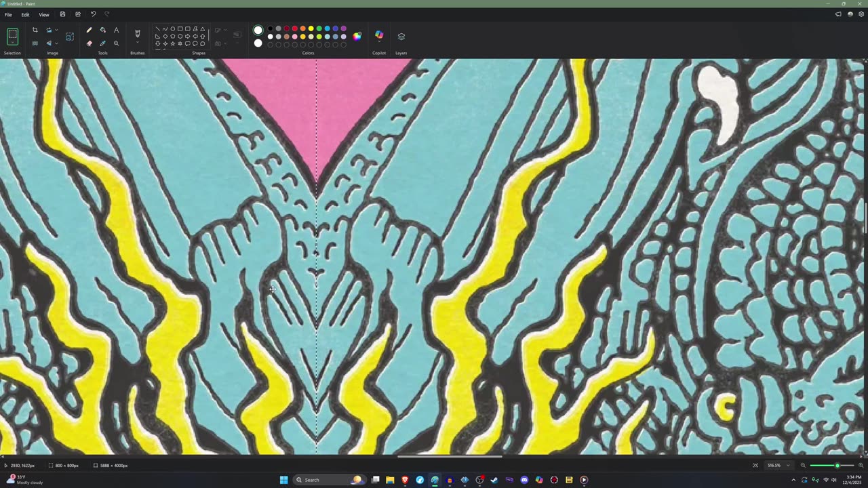Open the zoom percentage dropdown
The image size is (868, 488).
click(788, 466)
